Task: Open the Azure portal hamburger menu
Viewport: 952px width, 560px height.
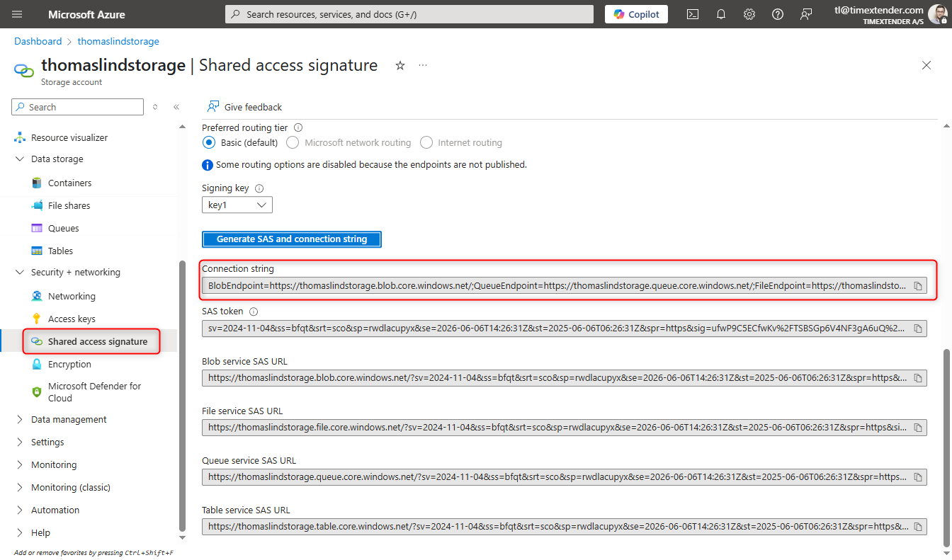Action: point(17,14)
